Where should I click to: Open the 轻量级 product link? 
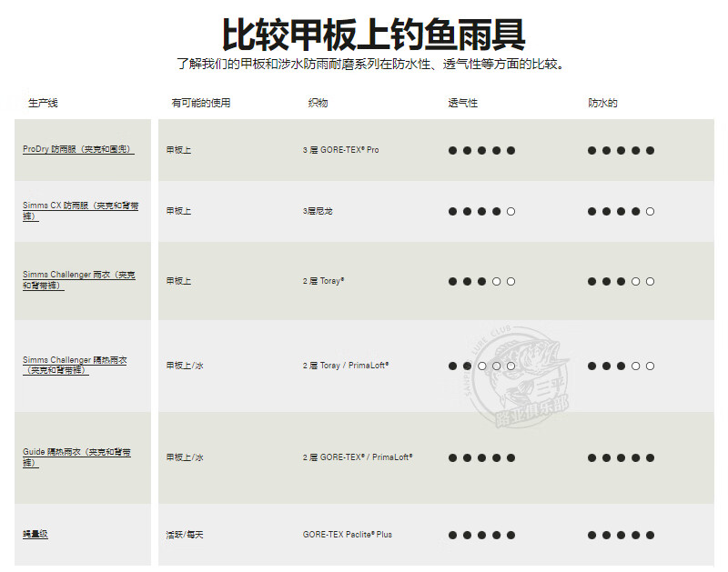(x=35, y=534)
